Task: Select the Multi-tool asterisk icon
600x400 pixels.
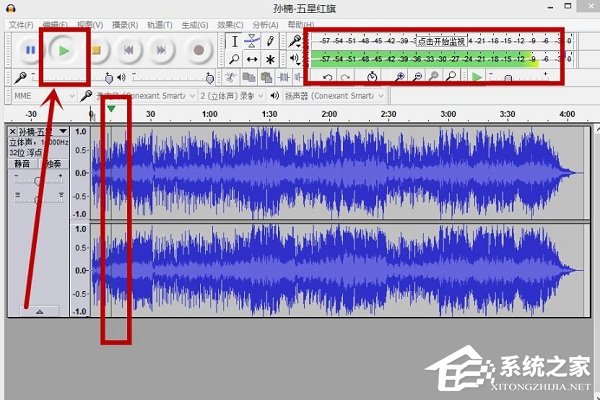Action: 270,59
